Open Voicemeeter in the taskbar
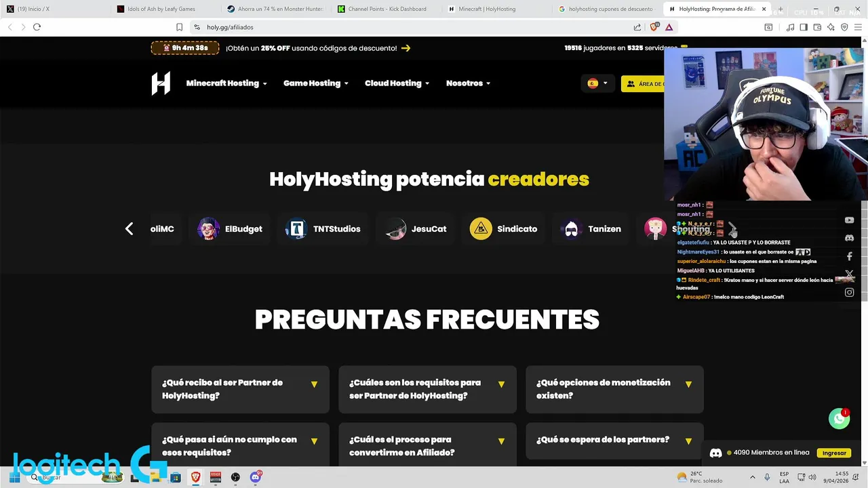868x488 pixels. (216, 477)
